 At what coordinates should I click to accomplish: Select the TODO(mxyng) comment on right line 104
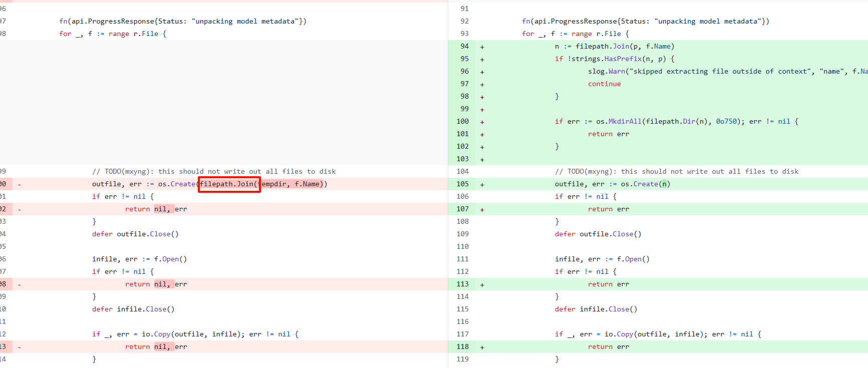coord(677,171)
